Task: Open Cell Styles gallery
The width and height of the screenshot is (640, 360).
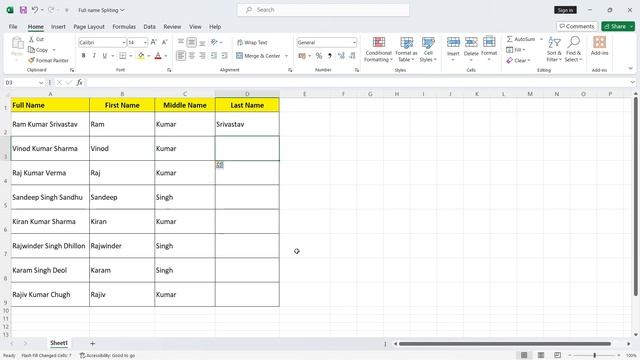Action: [428, 49]
